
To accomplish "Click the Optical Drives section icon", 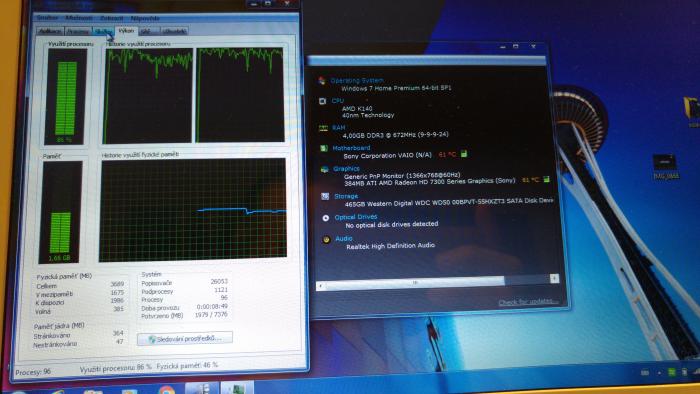I will pos(325,218).
